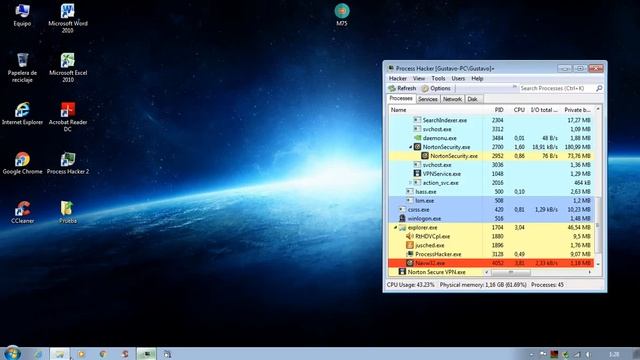
Task: Open the Equipo desktop icon
Action: tap(22, 15)
